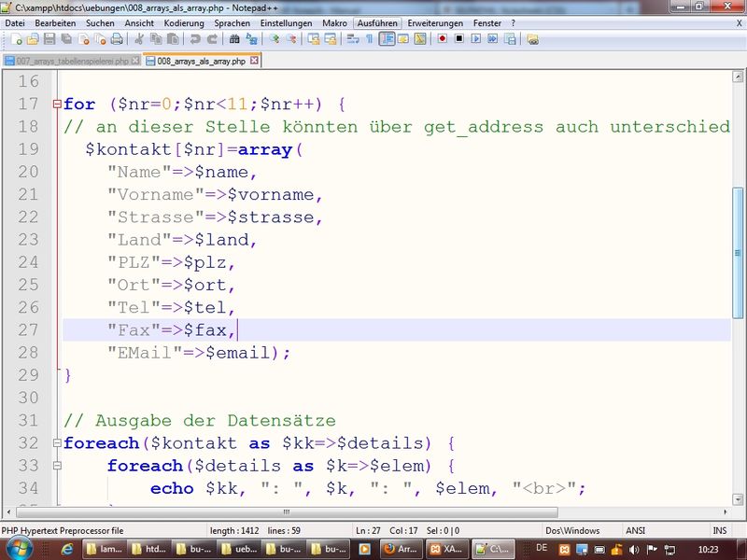Collapse the outer foreach at line 32
747x560 pixels.
click(x=57, y=443)
